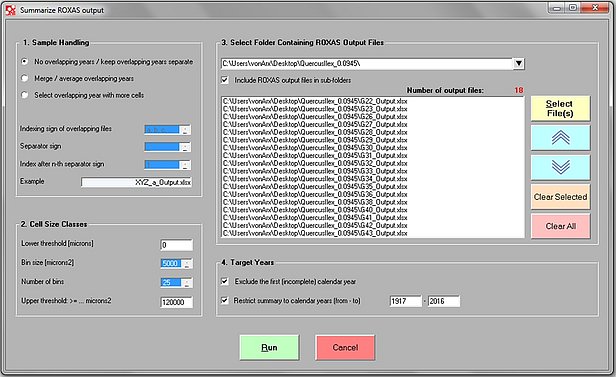
Task: Click the red output file count 18
Action: [519, 90]
